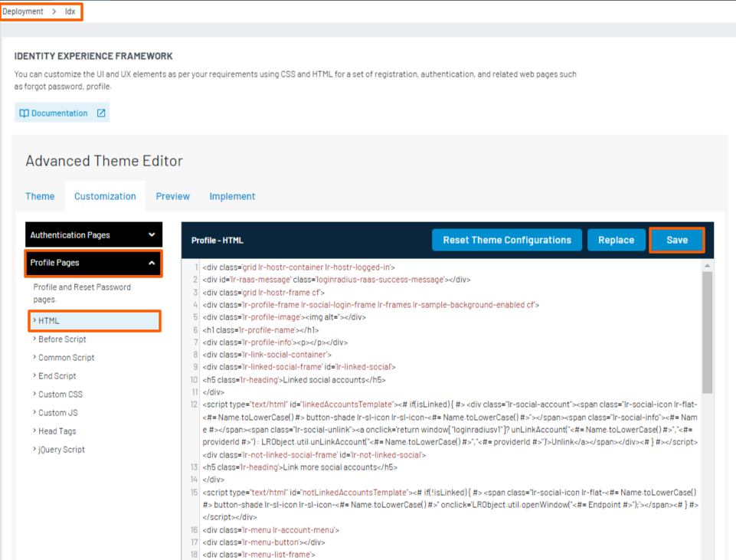Switch to the Preview tab
Screen dimensions: 736x560
[172, 196]
